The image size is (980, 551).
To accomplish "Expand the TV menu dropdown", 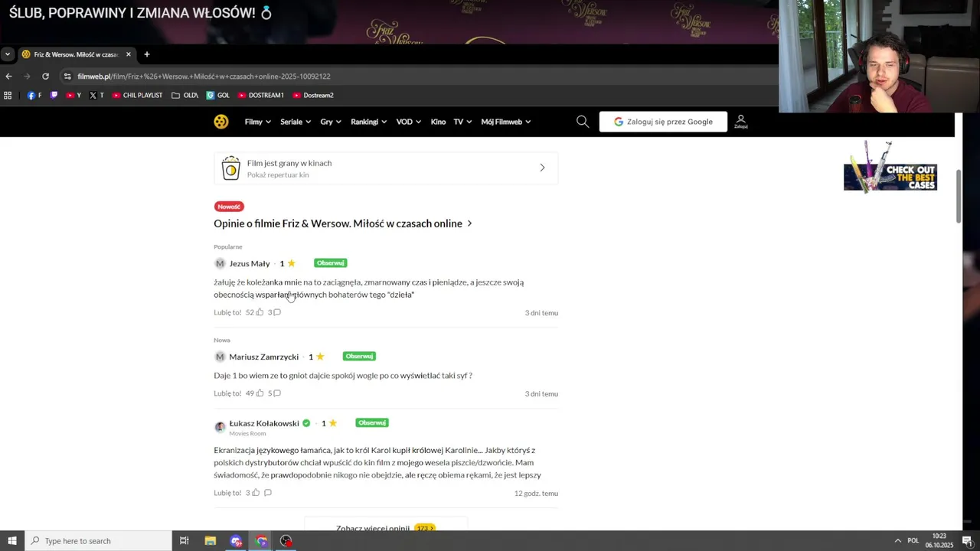I will pos(462,122).
